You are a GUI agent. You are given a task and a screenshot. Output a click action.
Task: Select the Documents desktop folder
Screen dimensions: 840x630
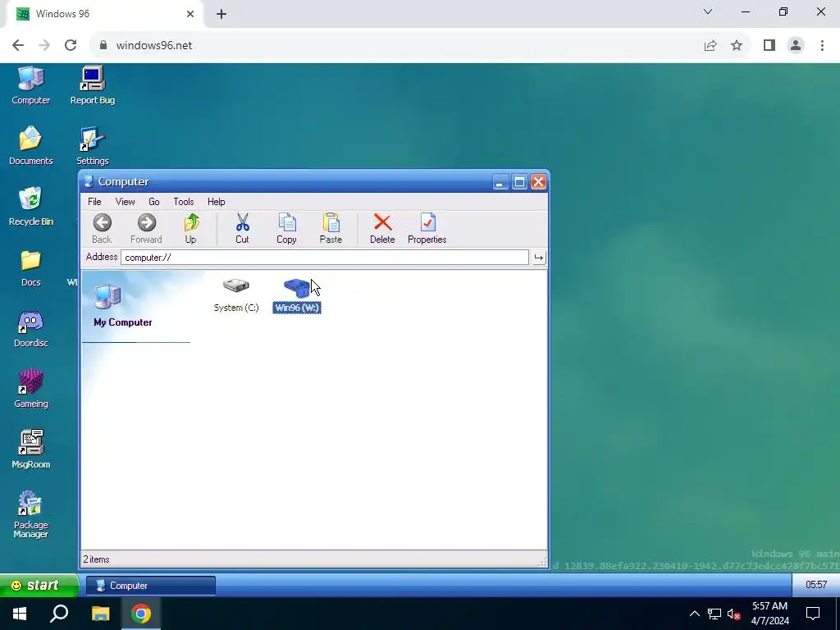click(x=31, y=146)
